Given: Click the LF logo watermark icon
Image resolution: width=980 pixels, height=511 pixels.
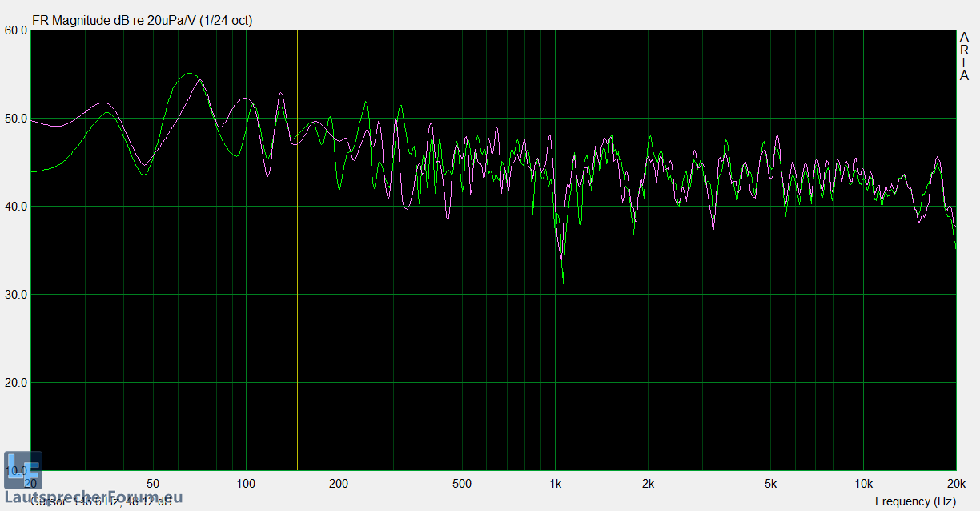Looking at the screenshot, I should [22, 470].
